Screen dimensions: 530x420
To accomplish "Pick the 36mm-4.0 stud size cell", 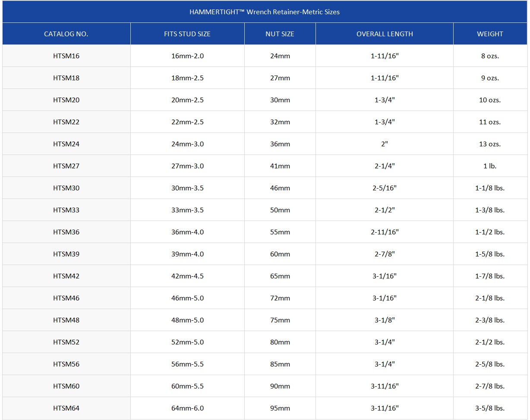I will [187, 232].
